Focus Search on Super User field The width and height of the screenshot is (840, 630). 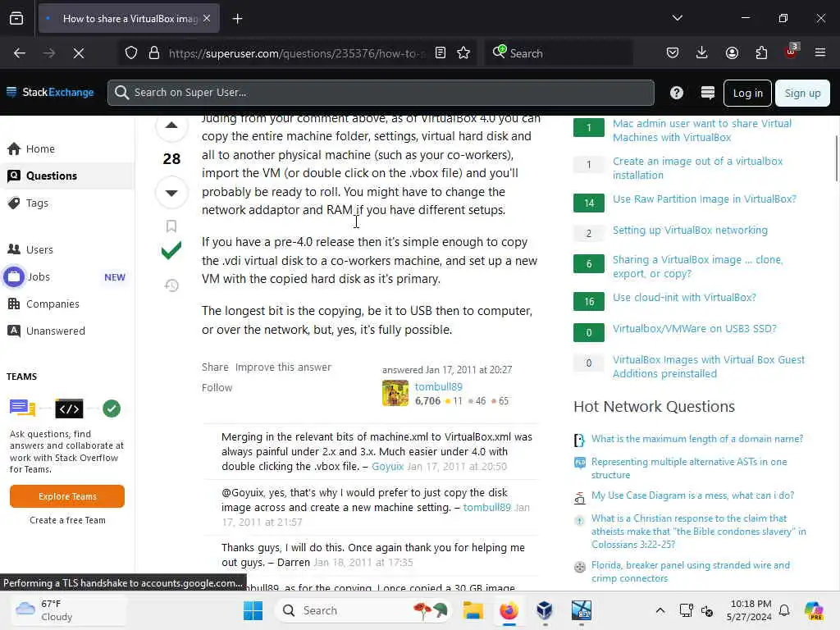click(381, 93)
